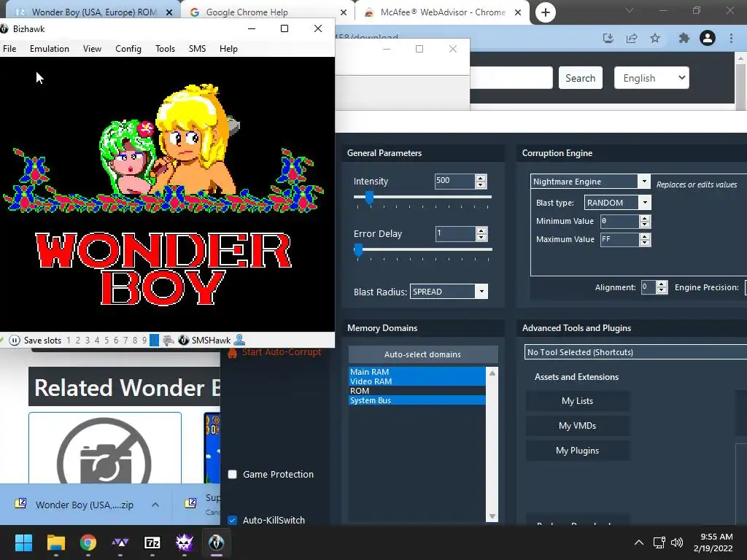Show hidden system tray icons
The width and height of the screenshot is (747, 560).
(639, 542)
